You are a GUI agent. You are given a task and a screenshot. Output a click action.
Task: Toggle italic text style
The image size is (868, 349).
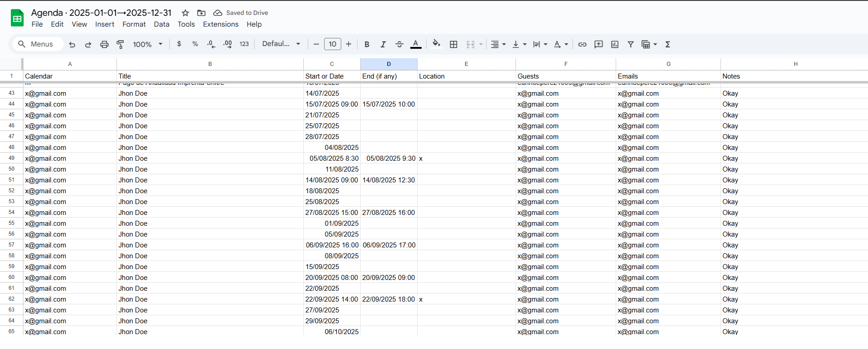tap(383, 44)
